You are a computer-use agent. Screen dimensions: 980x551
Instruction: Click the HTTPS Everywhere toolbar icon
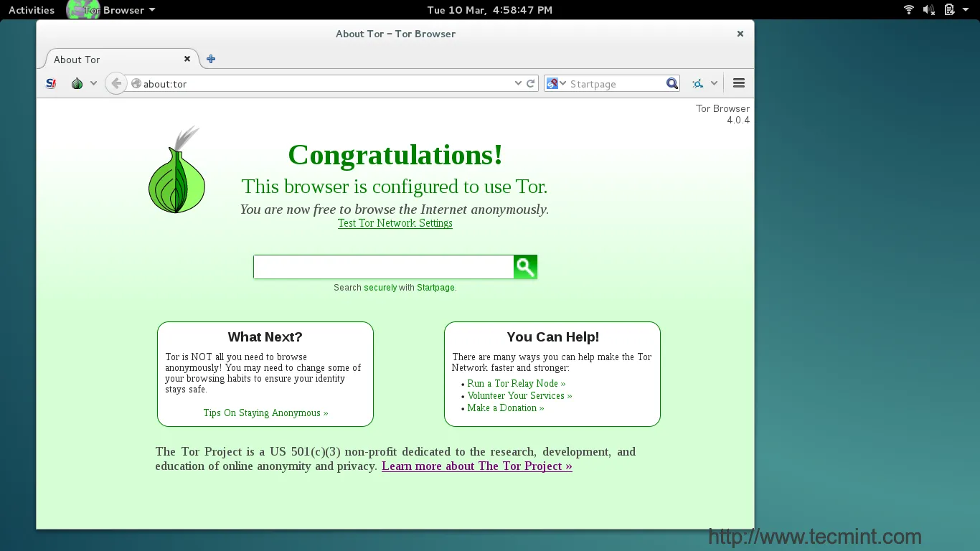tap(697, 84)
